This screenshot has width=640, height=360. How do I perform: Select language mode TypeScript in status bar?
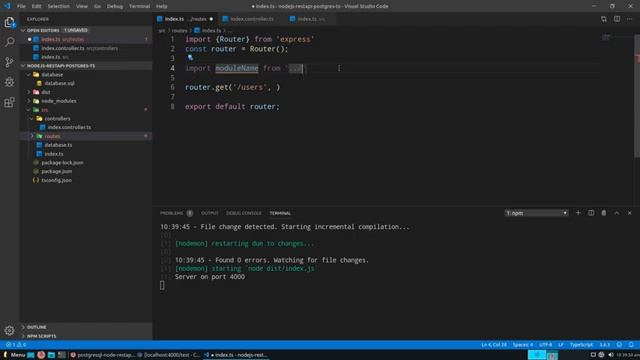581,345
